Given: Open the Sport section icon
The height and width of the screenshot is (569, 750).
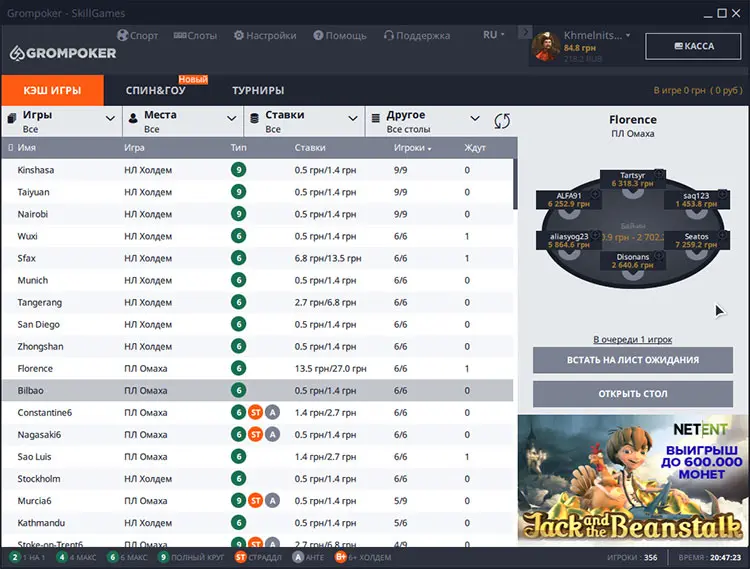Looking at the screenshot, I should click(x=123, y=35).
